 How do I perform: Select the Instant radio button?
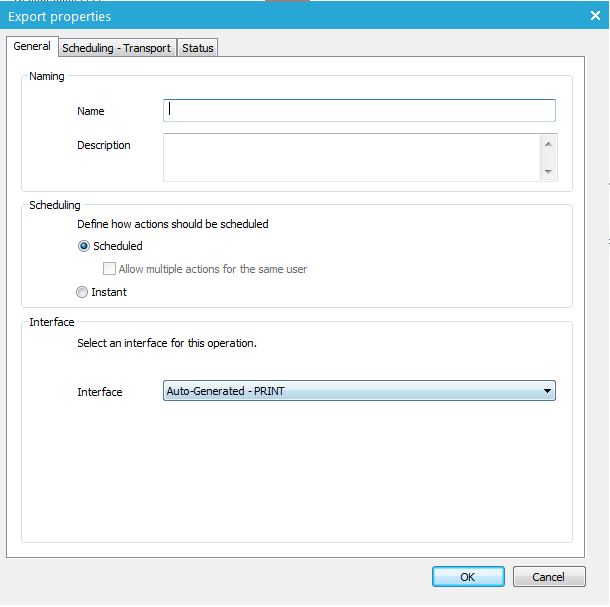pyautogui.click(x=83, y=292)
